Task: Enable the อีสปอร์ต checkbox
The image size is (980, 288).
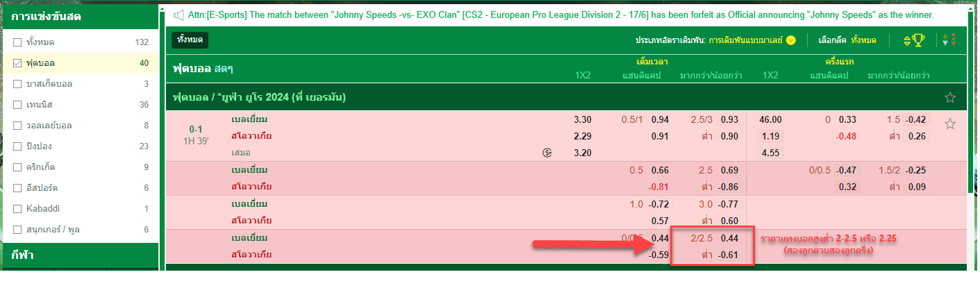Action: (x=17, y=188)
